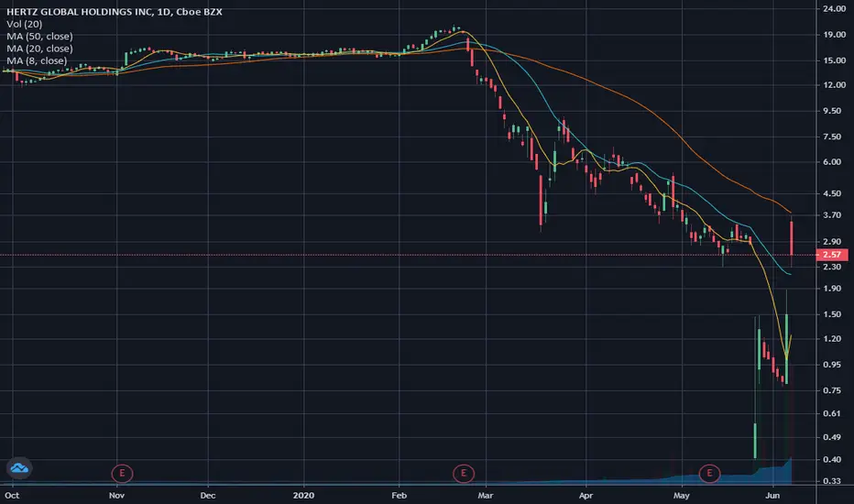Click the 1.50 price axis label
Image resolution: width=854 pixels, height=504 pixels.
pyautogui.click(x=832, y=314)
